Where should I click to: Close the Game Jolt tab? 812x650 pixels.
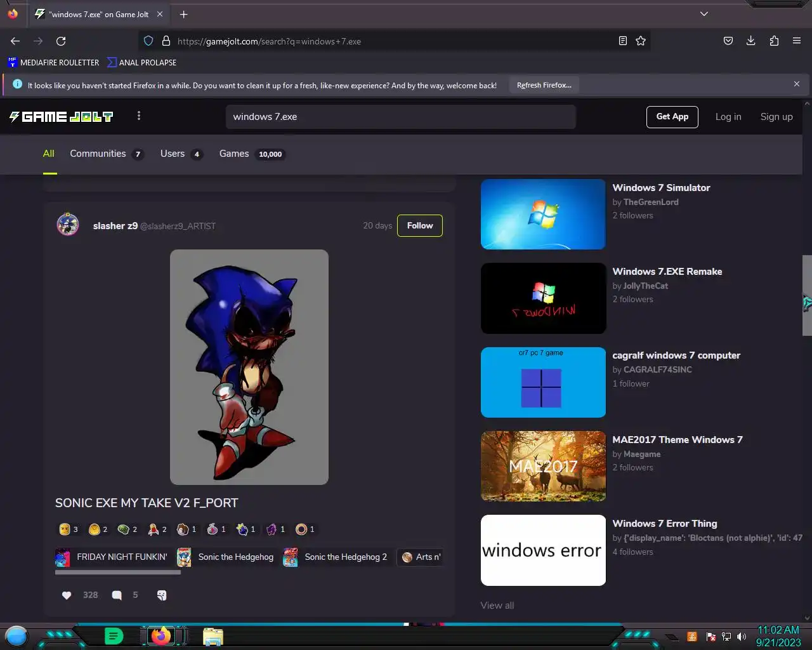[x=160, y=14]
